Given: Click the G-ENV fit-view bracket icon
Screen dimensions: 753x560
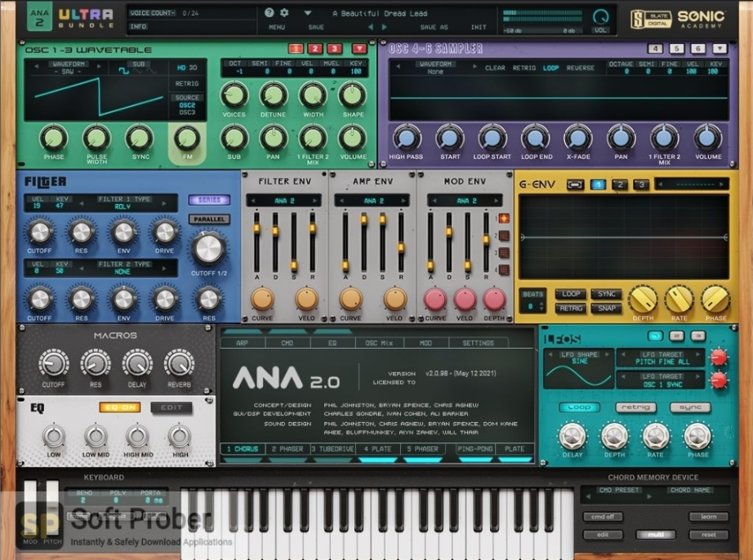Looking at the screenshot, I should 575,184.
